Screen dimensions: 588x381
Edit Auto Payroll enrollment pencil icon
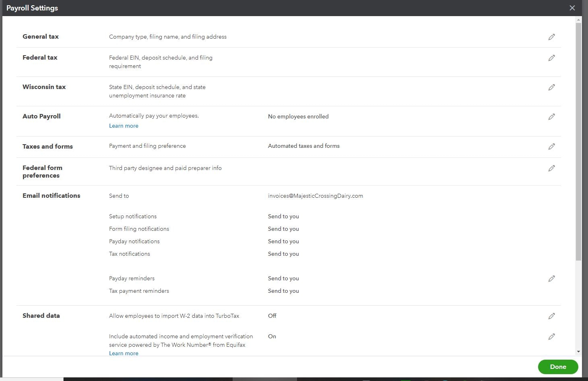pyautogui.click(x=551, y=117)
